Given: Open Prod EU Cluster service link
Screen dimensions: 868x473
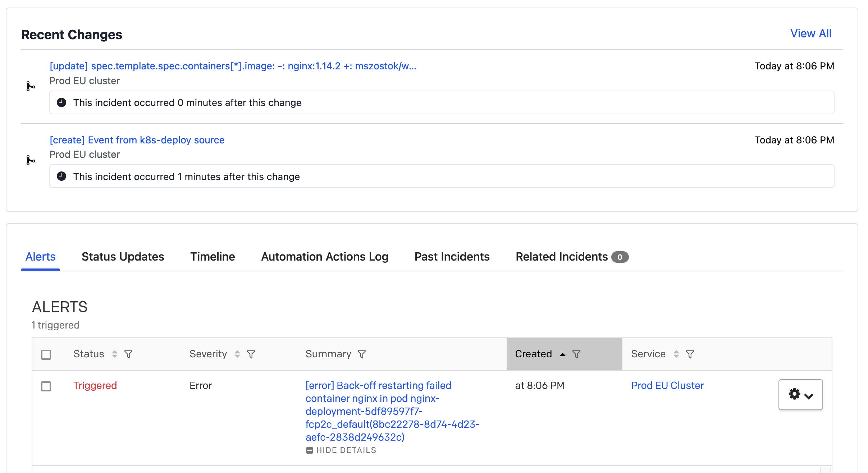Looking at the screenshot, I should coord(667,385).
